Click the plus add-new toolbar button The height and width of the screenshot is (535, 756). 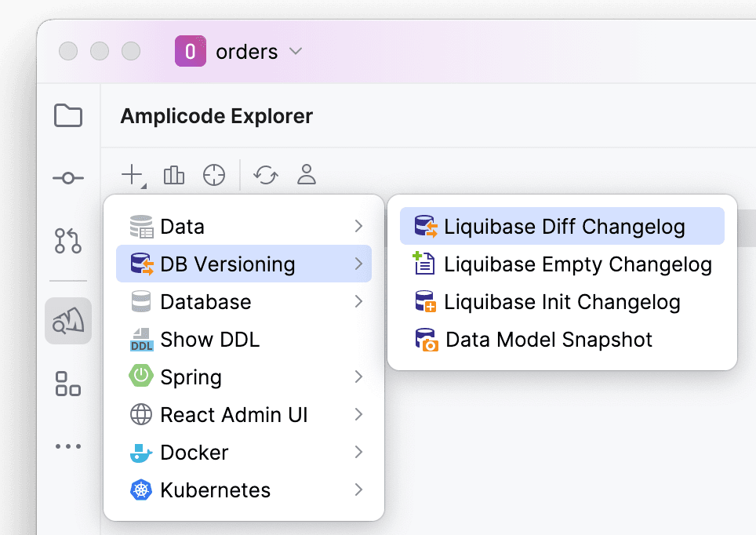click(x=133, y=175)
